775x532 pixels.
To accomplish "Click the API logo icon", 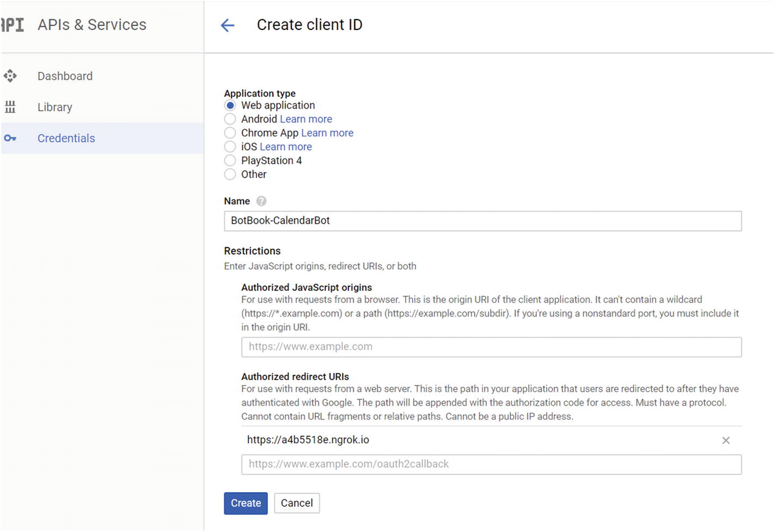I will (x=13, y=25).
